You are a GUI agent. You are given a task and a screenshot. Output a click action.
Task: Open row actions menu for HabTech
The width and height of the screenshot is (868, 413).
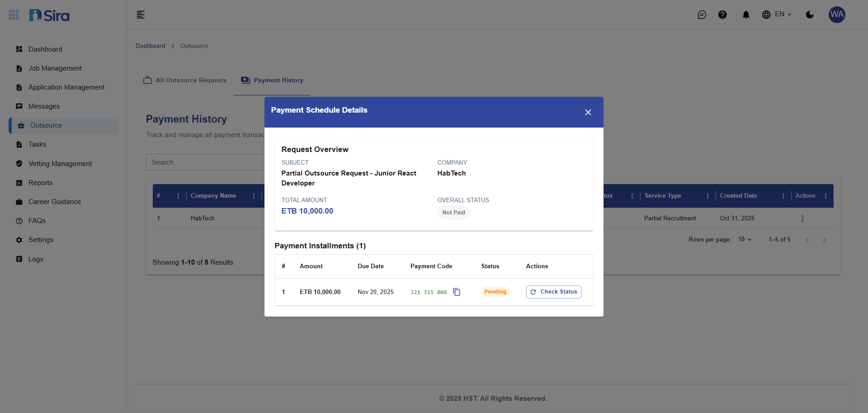pos(802,218)
